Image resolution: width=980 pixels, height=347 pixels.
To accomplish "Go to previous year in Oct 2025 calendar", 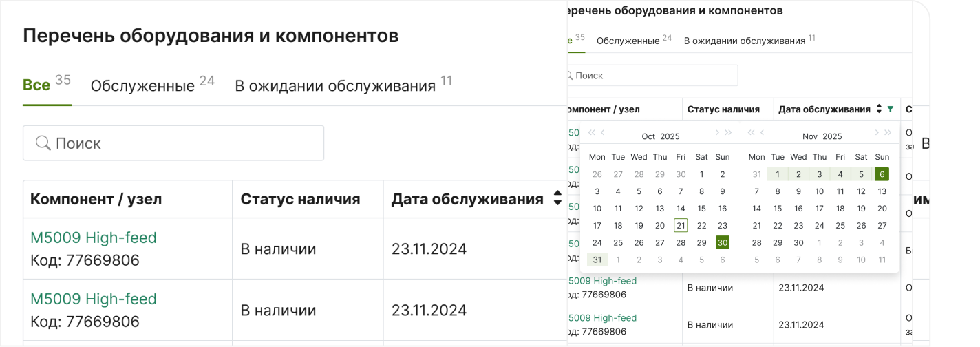I will coord(591,133).
